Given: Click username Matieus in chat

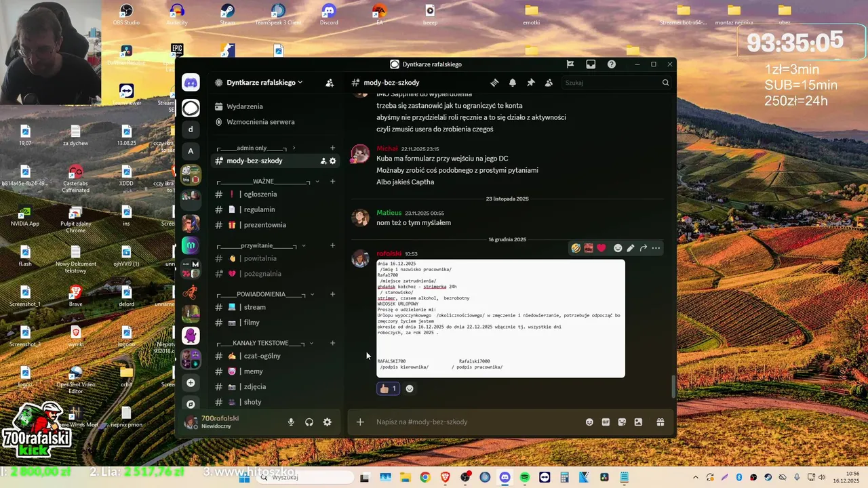Looking at the screenshot, I should coord(389,213).
